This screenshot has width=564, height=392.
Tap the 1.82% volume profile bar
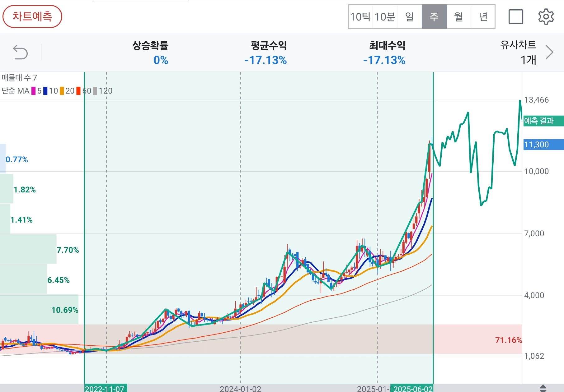pyautogui.click(x=7, y=189)
